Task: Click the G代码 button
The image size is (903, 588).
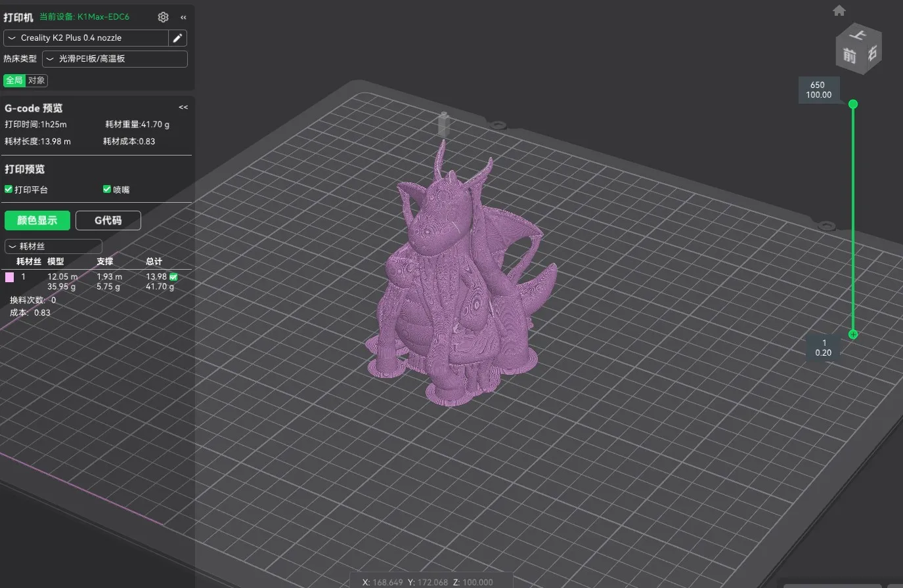Action: tap(108, 220)
